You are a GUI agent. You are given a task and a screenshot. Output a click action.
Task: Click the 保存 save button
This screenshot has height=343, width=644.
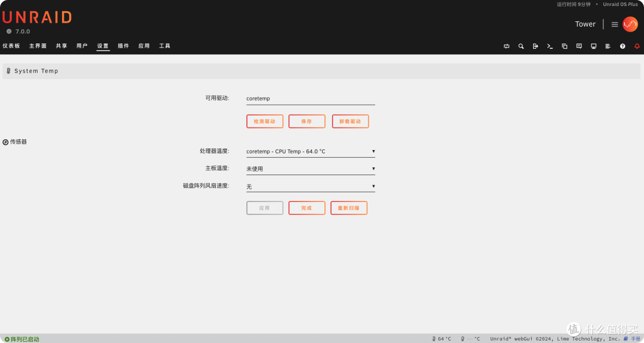coord(307,121)
